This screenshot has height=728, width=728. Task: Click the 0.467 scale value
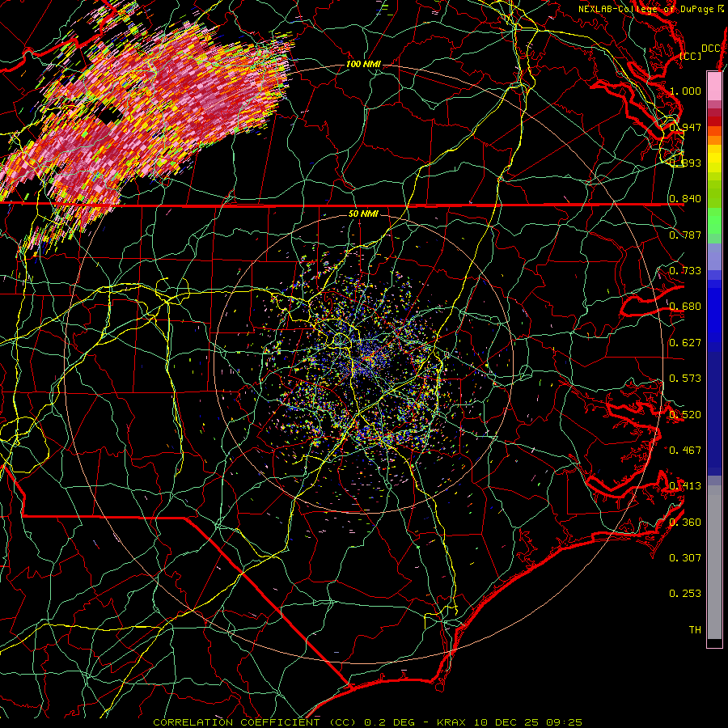[685, 451]
